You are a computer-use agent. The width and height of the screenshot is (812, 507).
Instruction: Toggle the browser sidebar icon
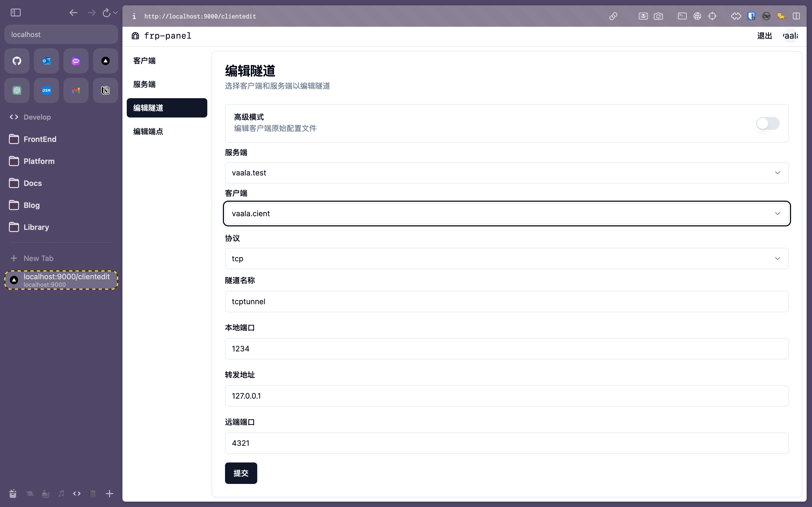coord(16,13)
